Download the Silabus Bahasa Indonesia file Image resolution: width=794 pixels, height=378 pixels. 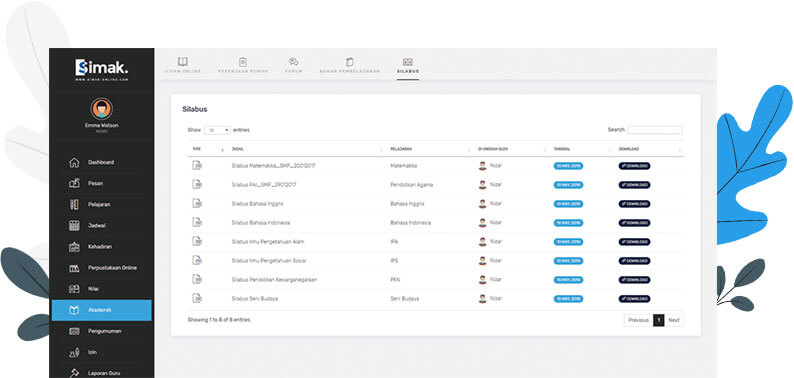(x=634, y=223)
